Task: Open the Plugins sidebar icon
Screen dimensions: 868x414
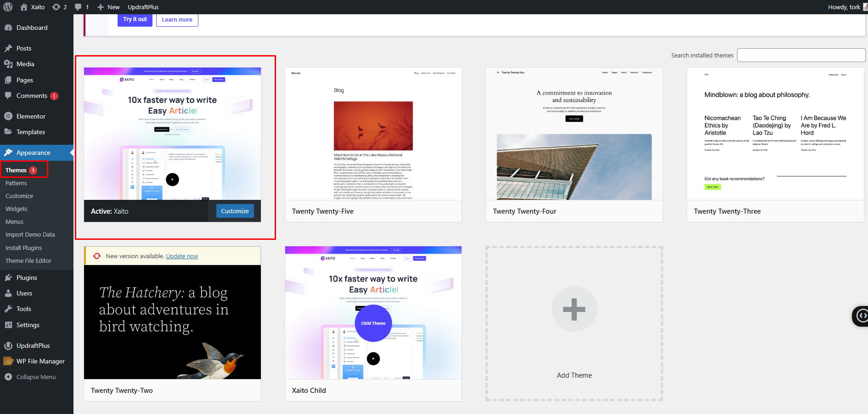Action: pyautogui.click(x=8, y=278)
